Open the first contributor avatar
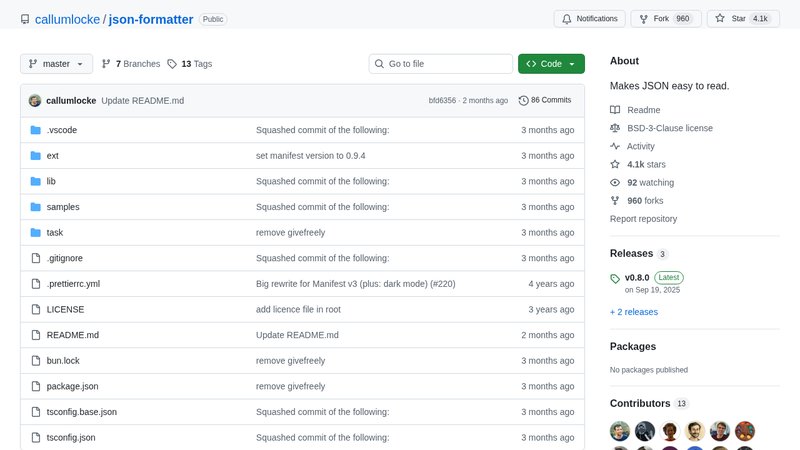 click(x=620, y=431)
